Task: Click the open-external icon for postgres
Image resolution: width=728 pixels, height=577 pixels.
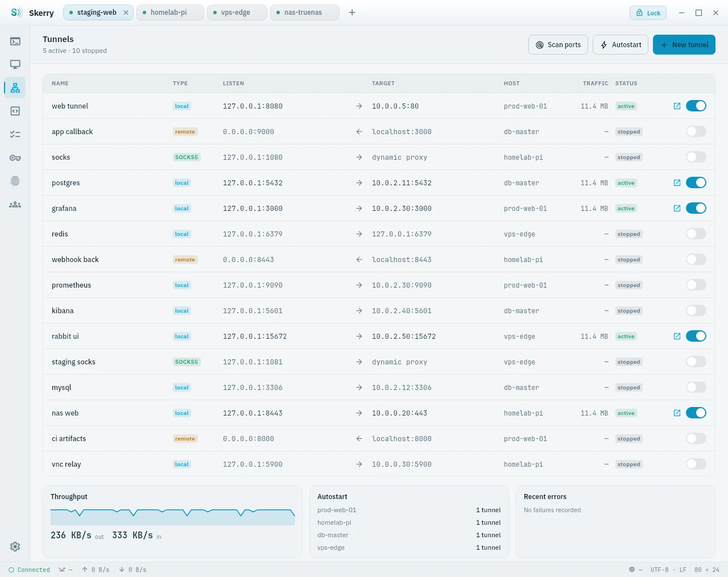Action: pyautogui.click(x=677, y=182)
